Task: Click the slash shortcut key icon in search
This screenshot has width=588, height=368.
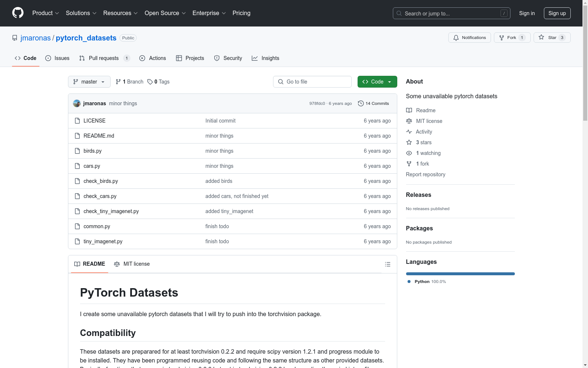Action: pos(504,13)
